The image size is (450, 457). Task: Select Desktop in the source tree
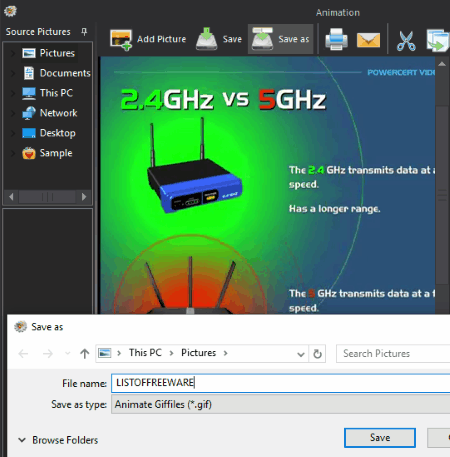pos(49,133)
